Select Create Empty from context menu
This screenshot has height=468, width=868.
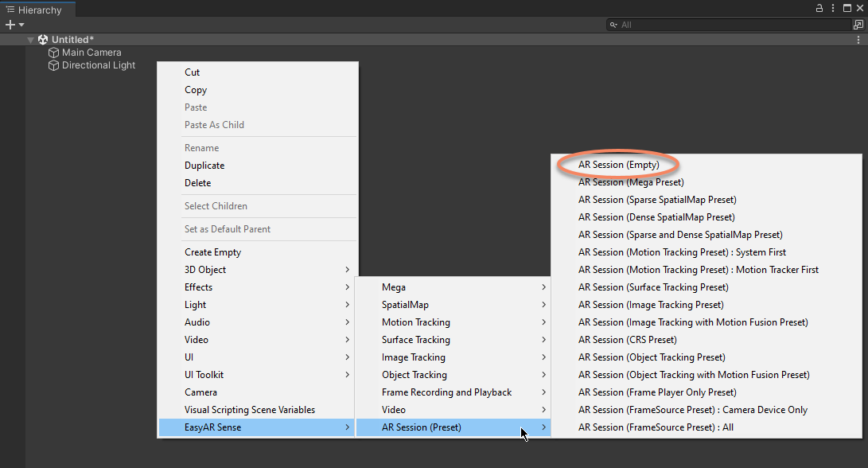click(212, 252)
